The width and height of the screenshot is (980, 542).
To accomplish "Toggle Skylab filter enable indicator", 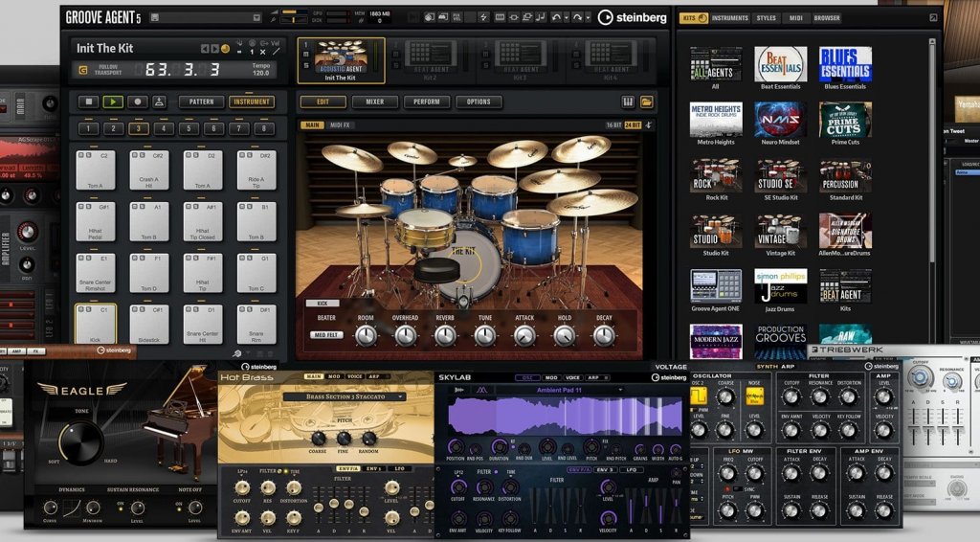I will tap(497, 471).
